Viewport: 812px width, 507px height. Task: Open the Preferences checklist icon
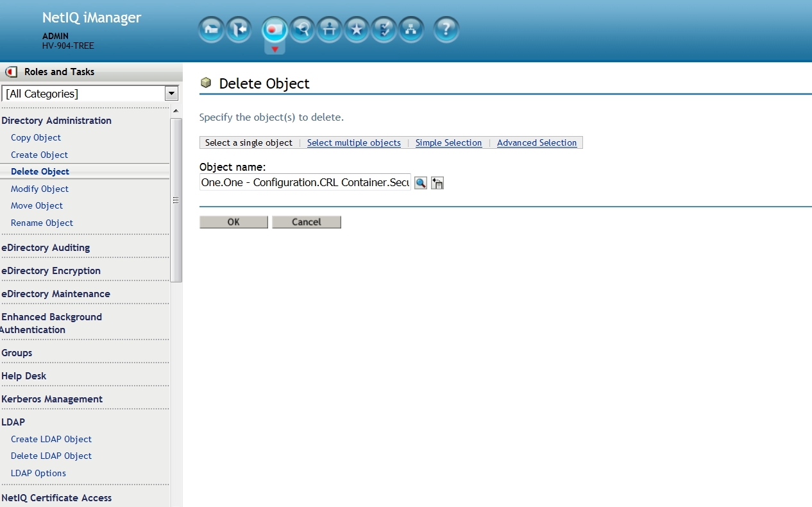click(x=384, y=30)
